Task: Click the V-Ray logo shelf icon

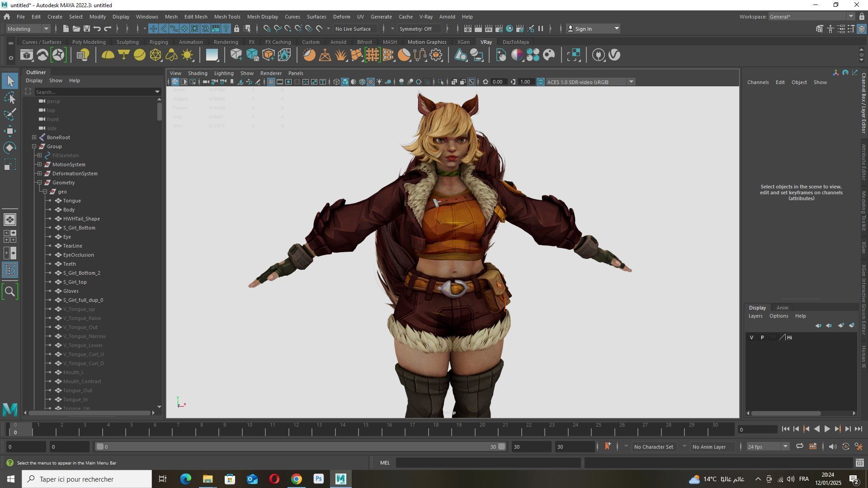Action: [614, 55]
